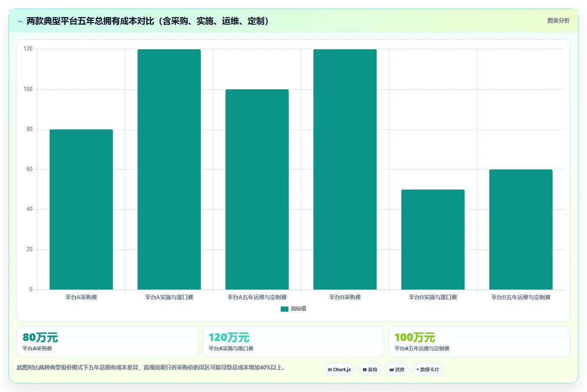Click the Chart.js tag

click(x=339, y=369)
